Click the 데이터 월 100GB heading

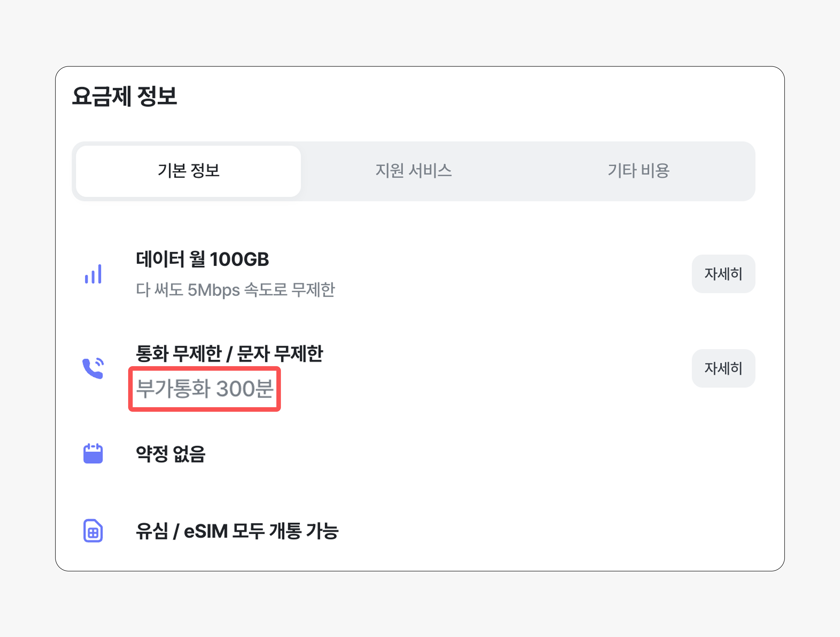click(202, 259)
